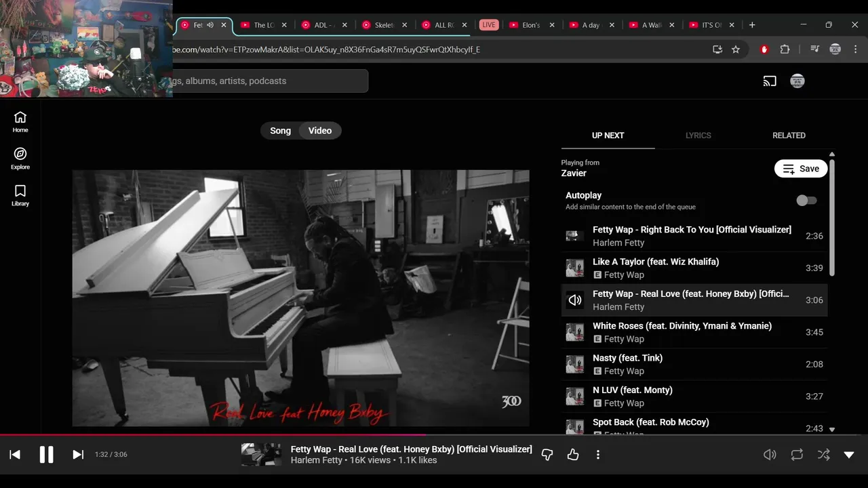
Task: Play N LUV (feat. Monty)
Action: tap(694, 396)
